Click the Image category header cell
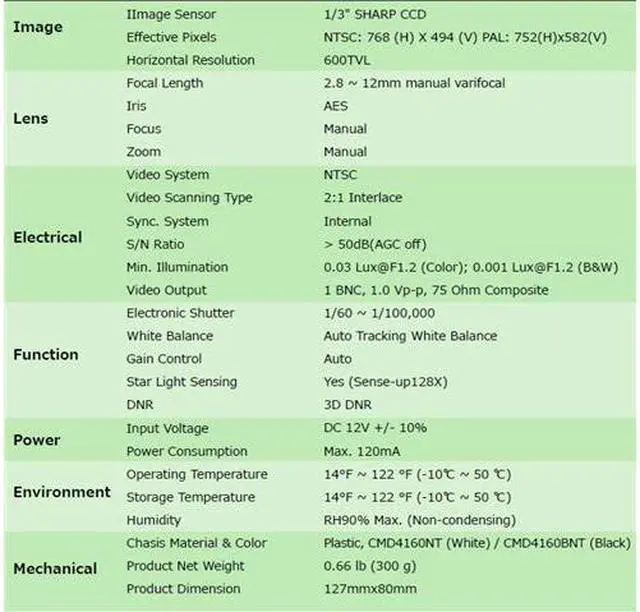640x612 pixels. (x=37, y=27)
